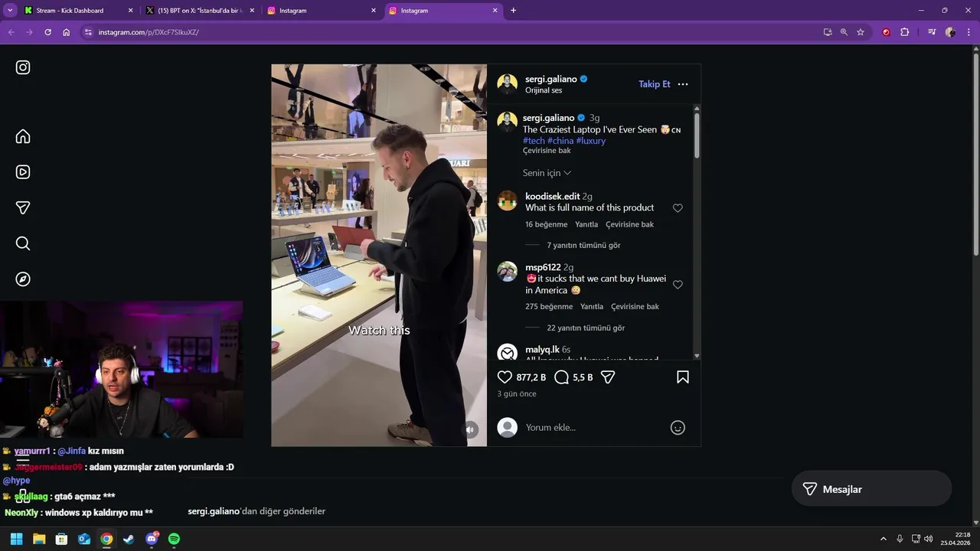Open Explore compass icon
The image size is (980, 551).
pyautogui.click(x=23, y=279)
